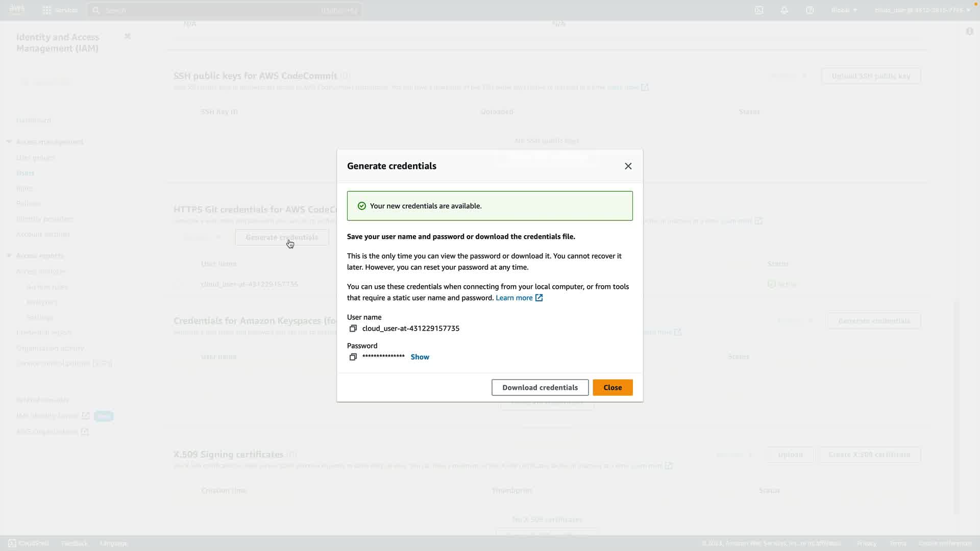This screenshot has width=980, height=551.
Task: Go to Users in the sidebar
Action: tap(25, 173)
